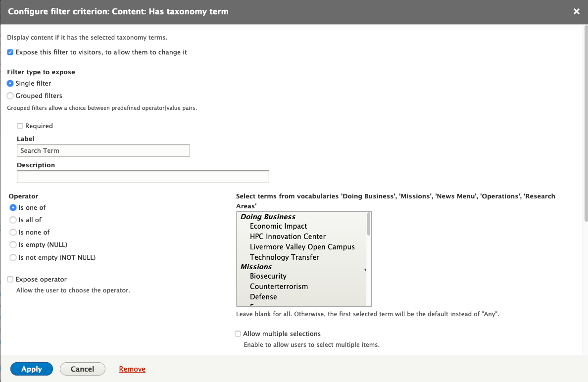Check 'Expose operator'

click(x=9, y=279)
